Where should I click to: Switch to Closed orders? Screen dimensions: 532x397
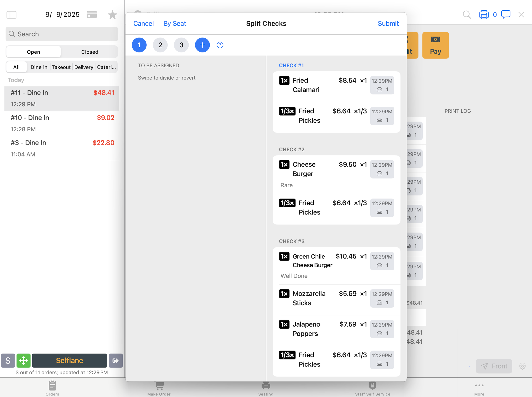tap(90, 52)
